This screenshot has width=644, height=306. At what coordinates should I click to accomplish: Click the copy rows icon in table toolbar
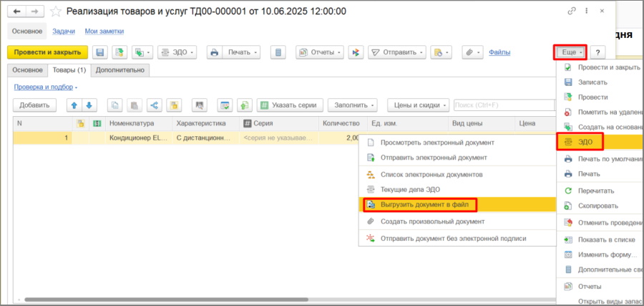click(x=114, y=105)
